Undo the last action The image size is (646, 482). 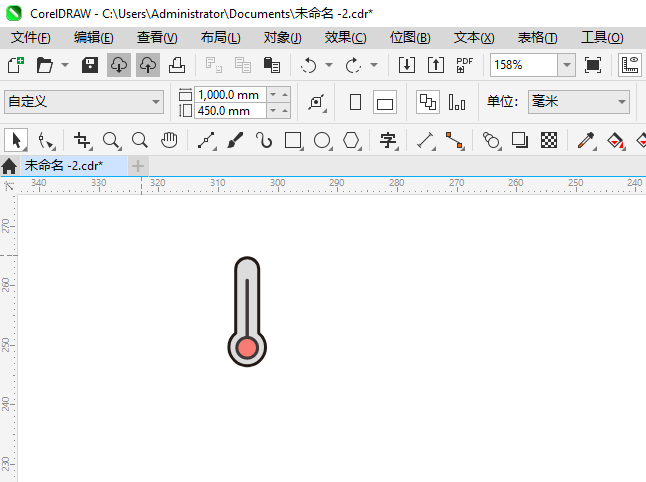tap(309, 65)
